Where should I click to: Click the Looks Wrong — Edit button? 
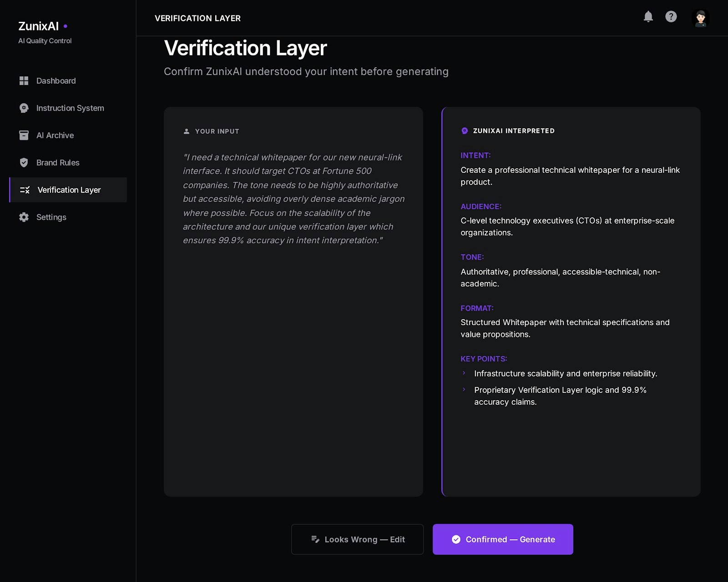tap(357, 539)
